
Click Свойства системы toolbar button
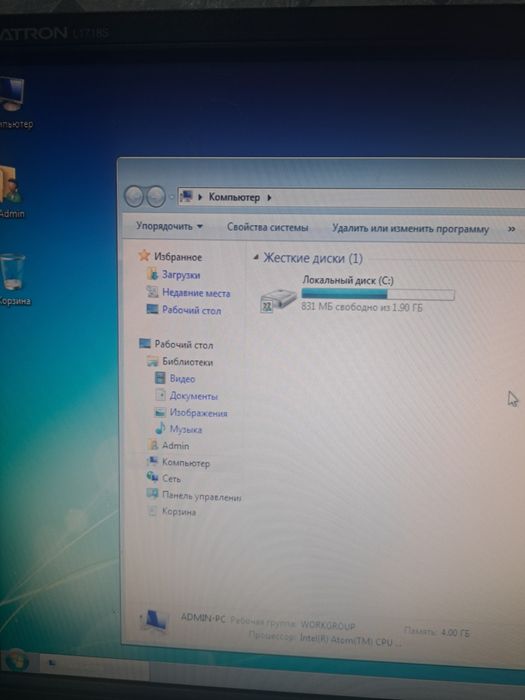[267, 227]
